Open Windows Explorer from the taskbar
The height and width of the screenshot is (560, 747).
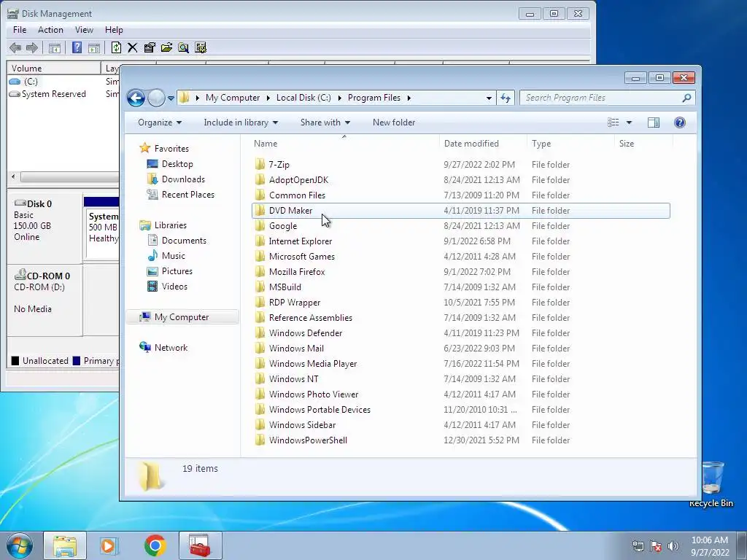65,545
